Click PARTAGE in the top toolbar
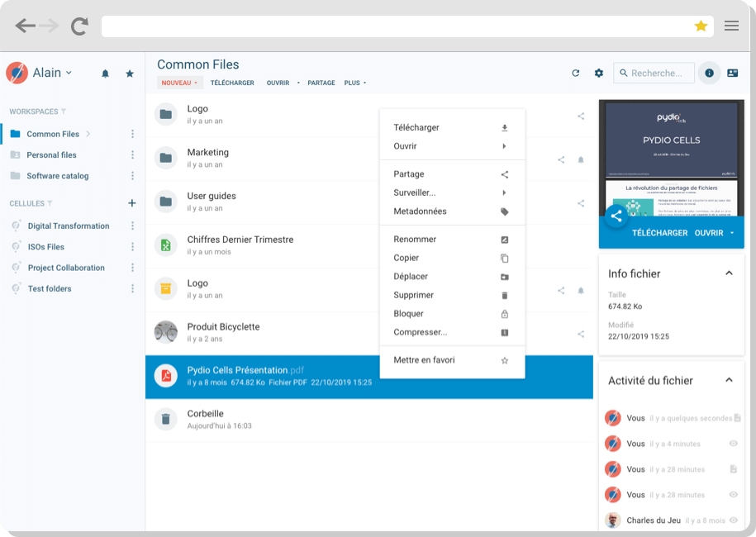The height and width of the screenshot is (537, 756). point(321,83)
